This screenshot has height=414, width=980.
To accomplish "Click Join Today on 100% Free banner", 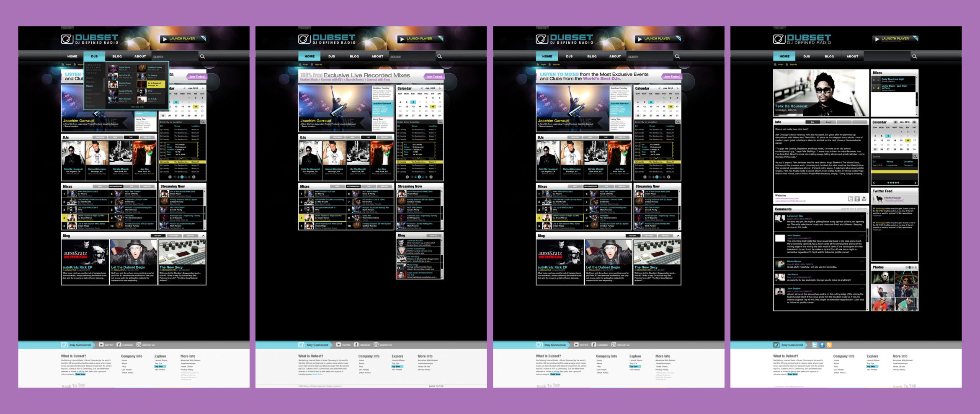I will (x=434, y=76).
